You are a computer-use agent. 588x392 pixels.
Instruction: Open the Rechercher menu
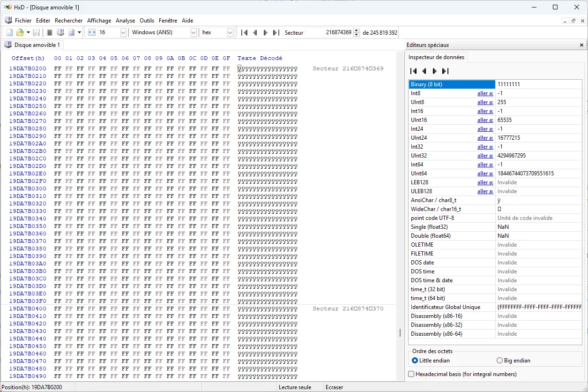pyautogui.click(x=68, y=21)
